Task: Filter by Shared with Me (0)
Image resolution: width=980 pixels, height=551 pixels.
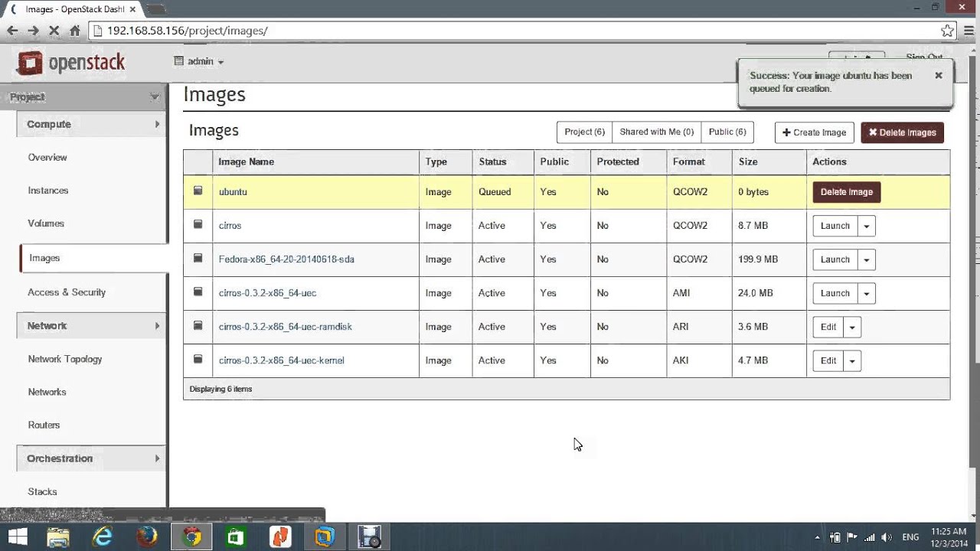Action: coord(656,132)
